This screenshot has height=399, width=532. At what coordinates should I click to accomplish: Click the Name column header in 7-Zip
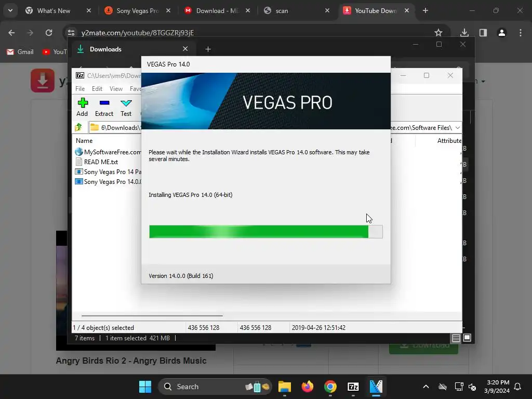[84, 140]
